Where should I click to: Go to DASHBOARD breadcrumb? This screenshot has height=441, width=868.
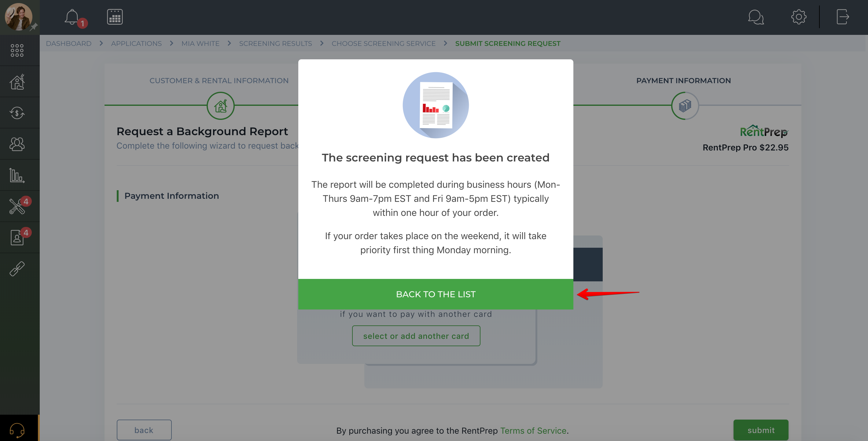point(69,43)
